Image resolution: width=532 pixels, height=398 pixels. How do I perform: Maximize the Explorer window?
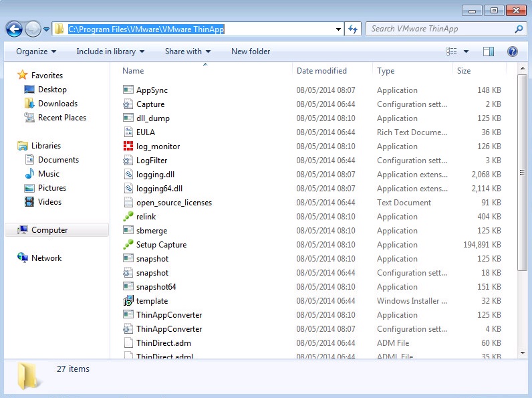tap(494, 11)
